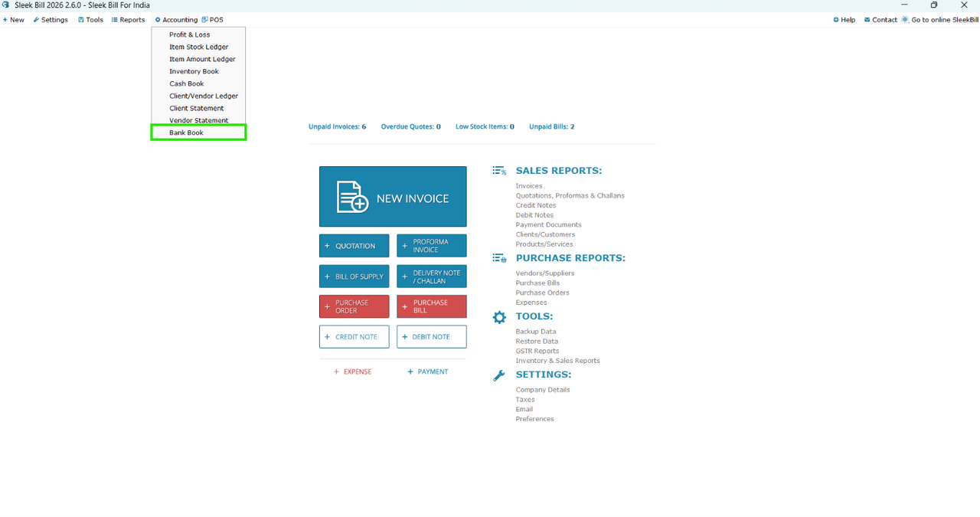Create a Debit Note

pyautogui.click(x=431, y=337)
